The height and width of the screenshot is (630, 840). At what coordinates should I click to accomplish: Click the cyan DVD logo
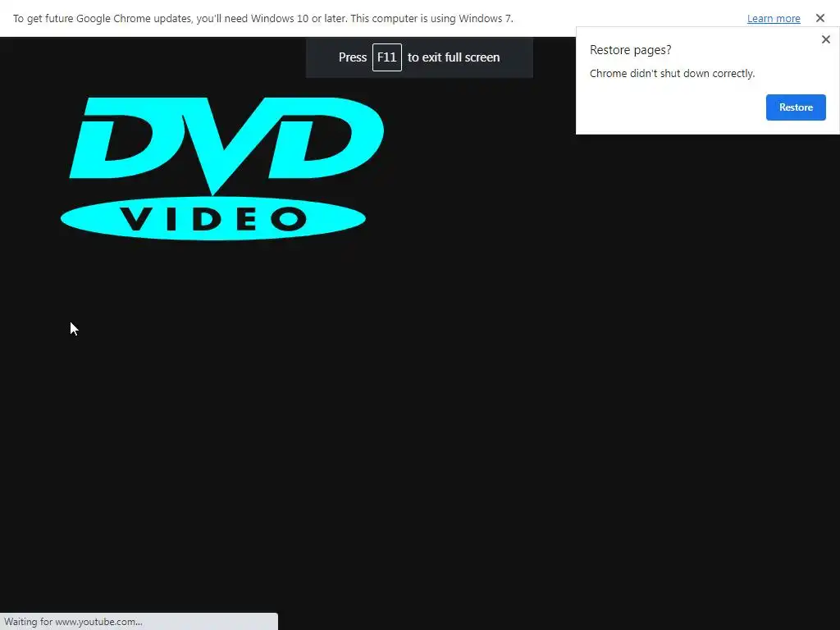point(221,168)
